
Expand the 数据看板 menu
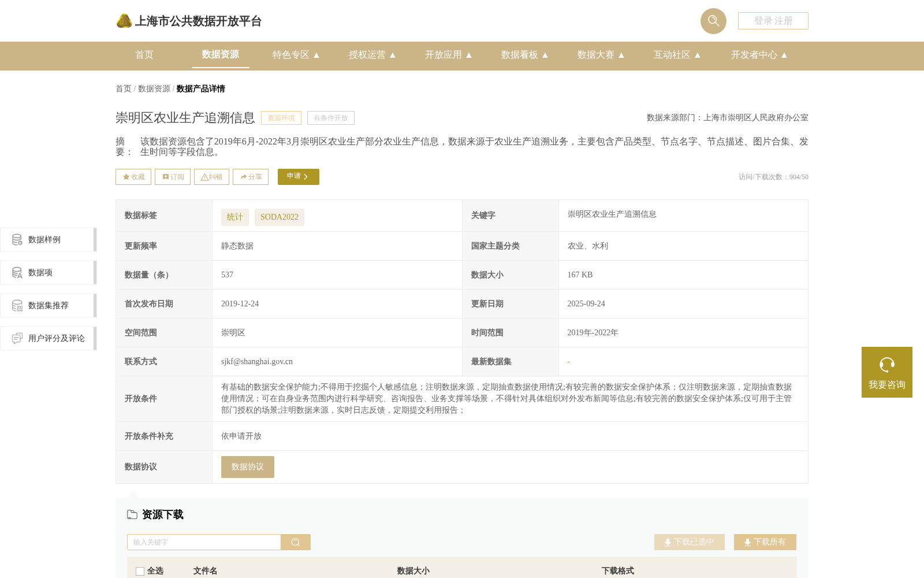(x=525, y=55)
